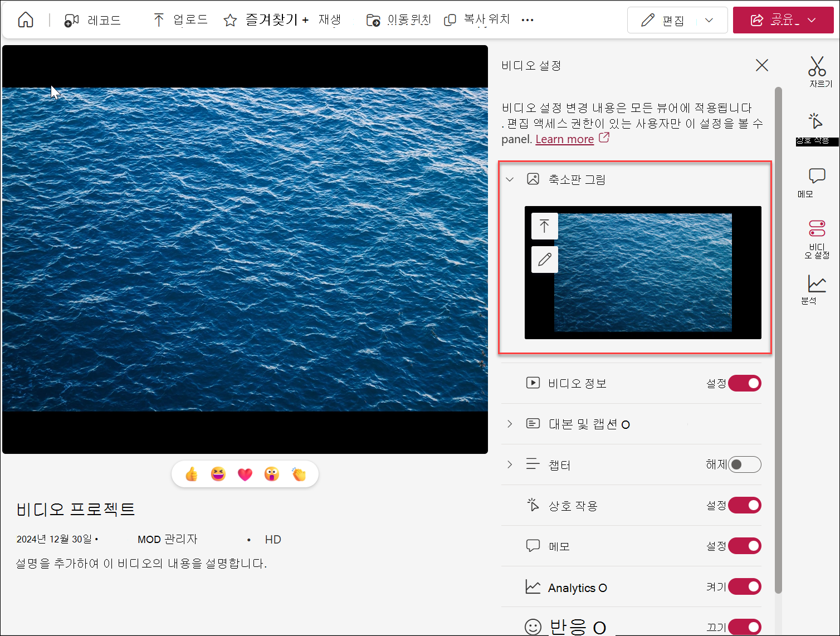Viewport: 840px width, 636px height.
Task: Add video to 즐겨찾기 favorites
Action: coord(266,20)
